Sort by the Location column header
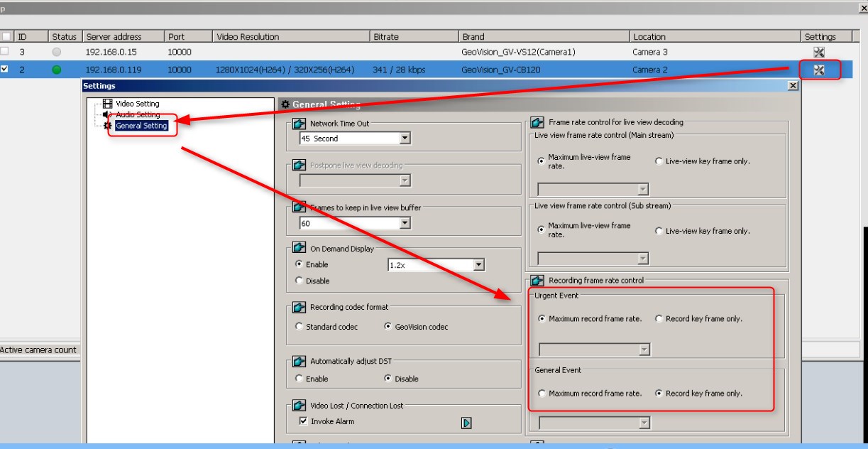 click(x=715, y=37)
